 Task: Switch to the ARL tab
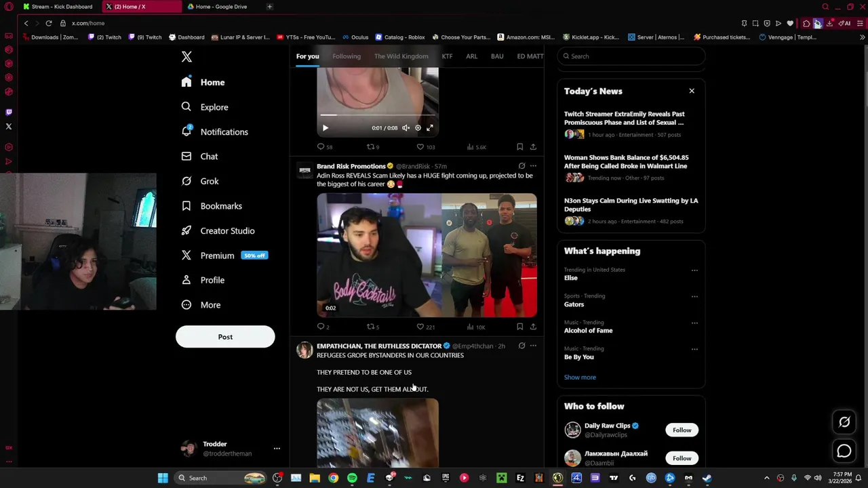click(471, 56)
